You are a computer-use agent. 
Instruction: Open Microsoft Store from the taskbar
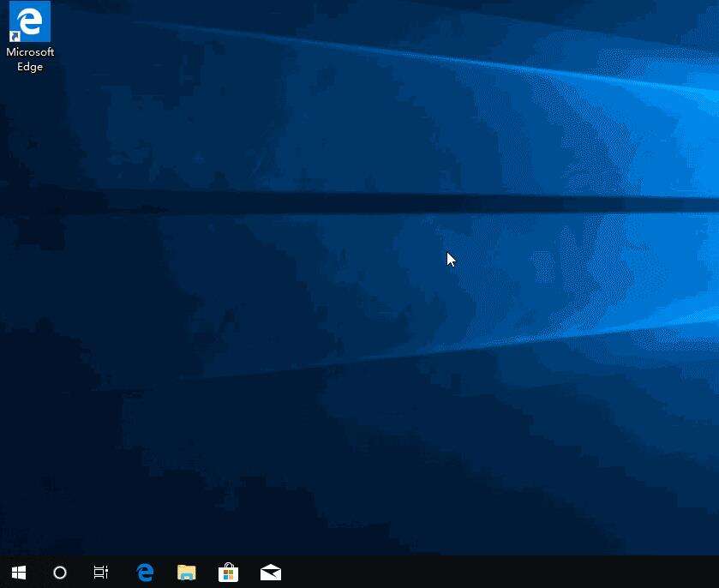228,573
